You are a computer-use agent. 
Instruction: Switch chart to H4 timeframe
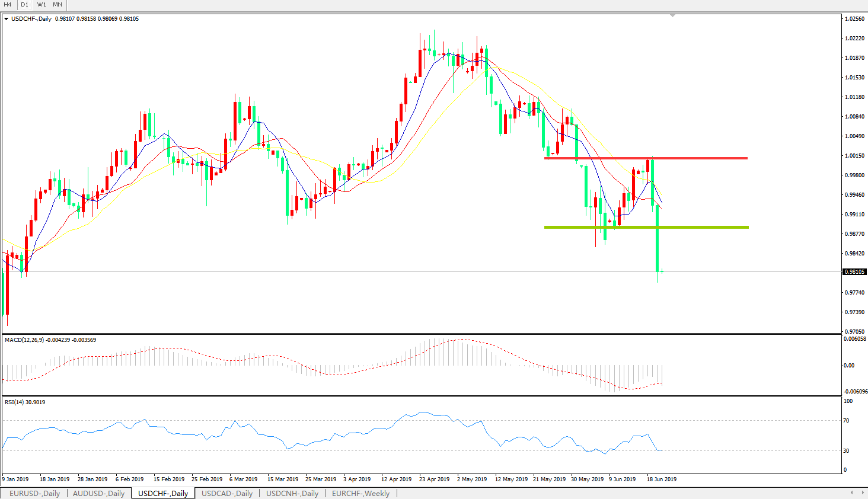(8, 5)
